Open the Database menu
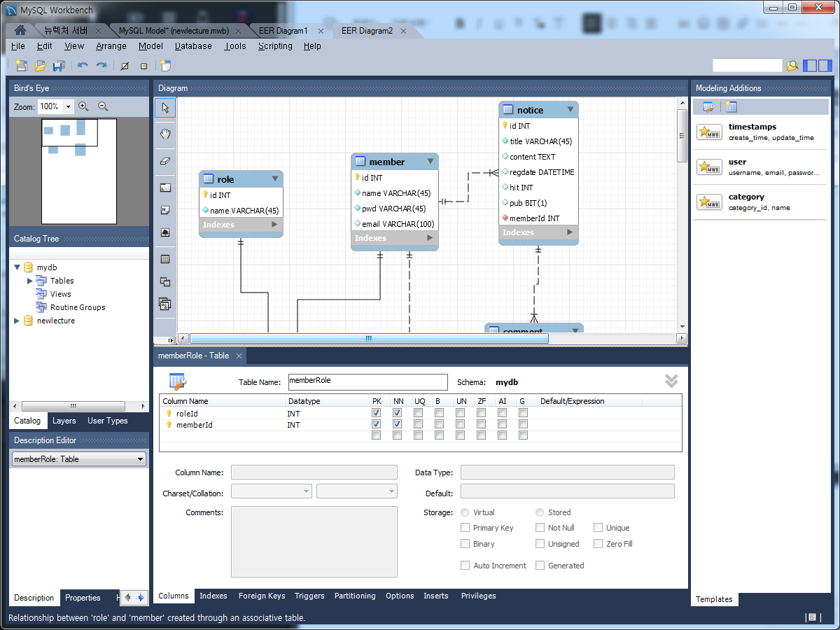 (x=193, y=46)
